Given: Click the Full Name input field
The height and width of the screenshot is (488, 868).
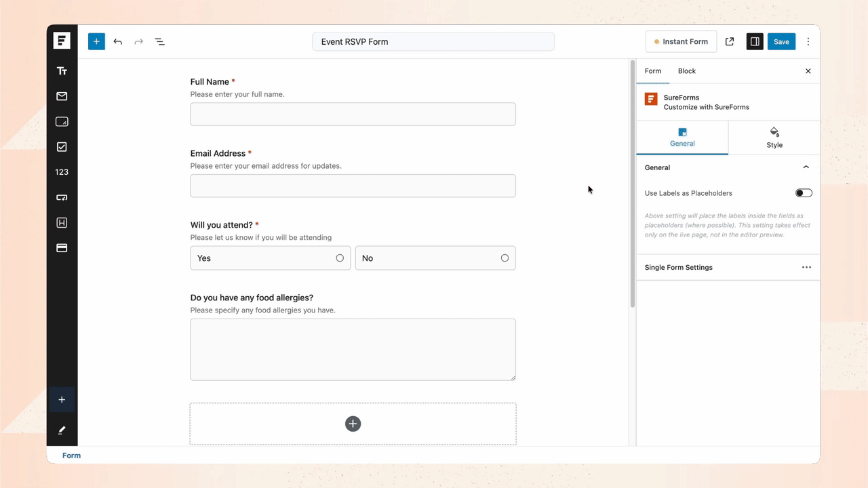Looking at the screenshot, I should (x=353, y=114).
